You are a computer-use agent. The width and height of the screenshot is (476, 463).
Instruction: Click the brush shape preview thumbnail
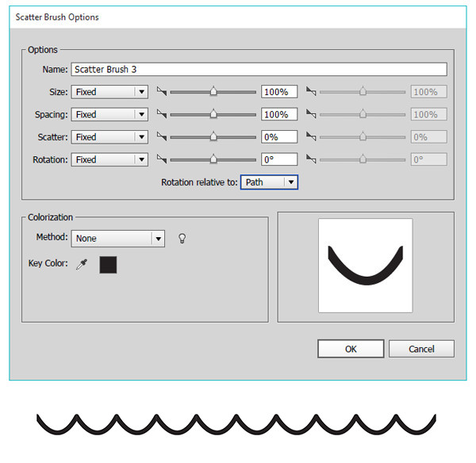tap(366, 266)
